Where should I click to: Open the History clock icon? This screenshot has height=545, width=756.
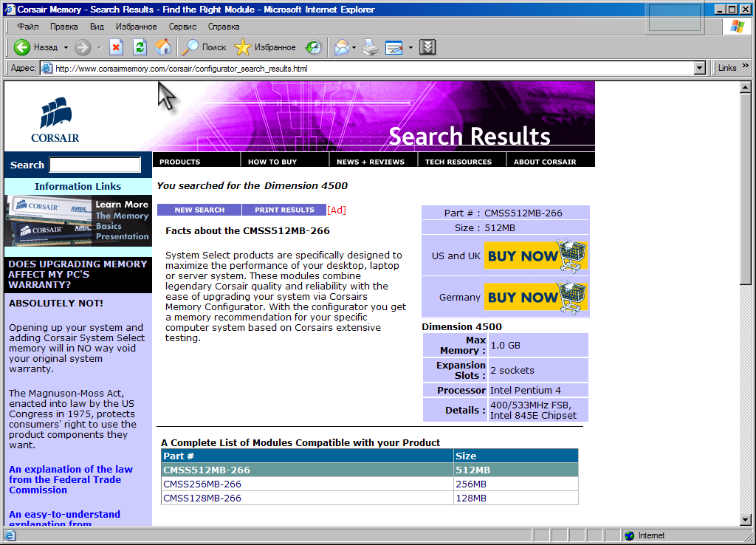click(x=313, y=47)
